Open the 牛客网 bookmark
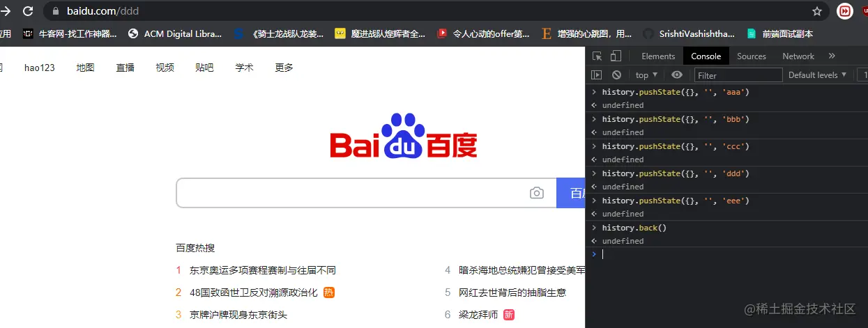Viewport: 868px width, 328px height. click(70, 33)
